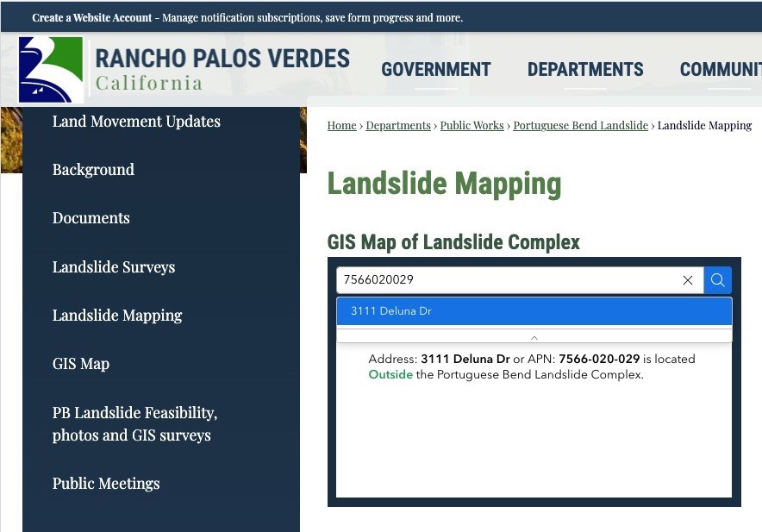Open the GIS Map sidebar link
This screenshot has height=532, width=762.
click(80, 364)
